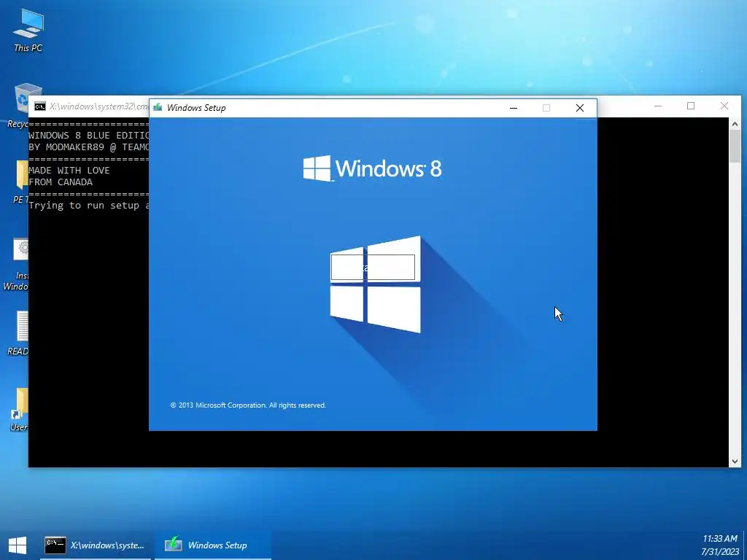The width and height of the screenshot is (747, 560).
Task: Click the Windows 8 logo heading
Action: tap(373, 168)
